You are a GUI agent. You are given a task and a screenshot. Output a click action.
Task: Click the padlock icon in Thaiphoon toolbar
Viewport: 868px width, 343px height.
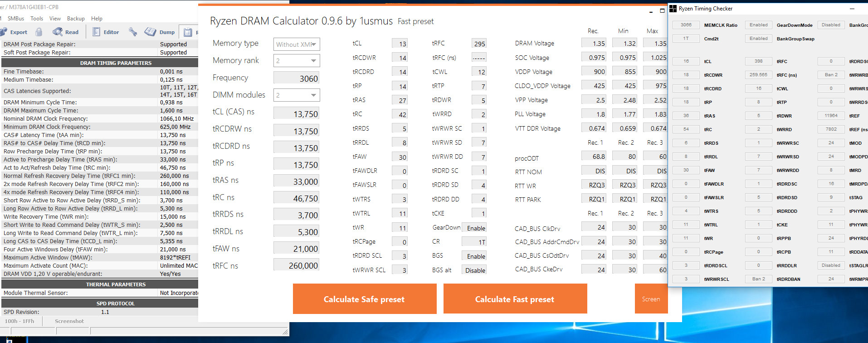pos(39,32)
